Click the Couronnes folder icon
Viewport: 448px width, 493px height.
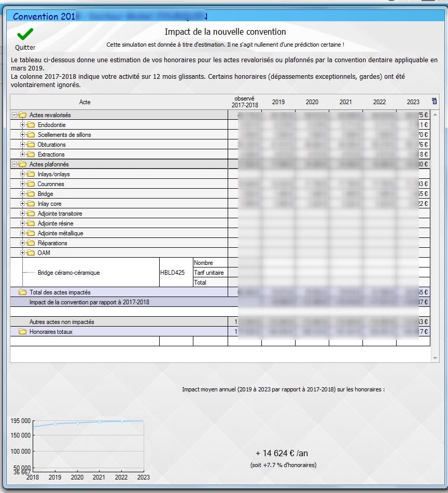tap(31, 184)
